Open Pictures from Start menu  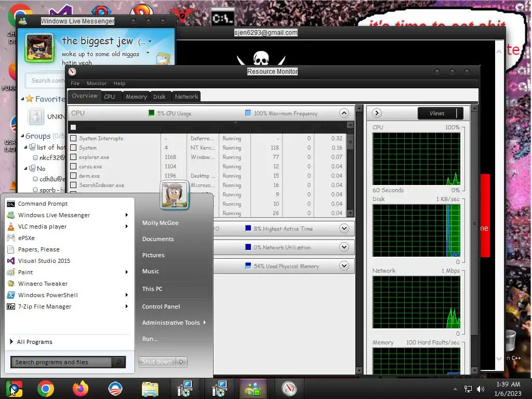pyautogui.click(x=153, y=255)
